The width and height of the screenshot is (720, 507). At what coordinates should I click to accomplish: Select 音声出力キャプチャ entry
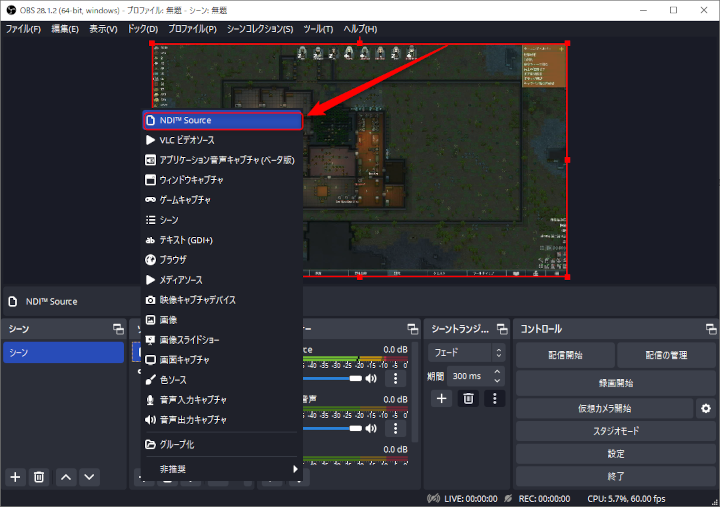pos(222,420)
